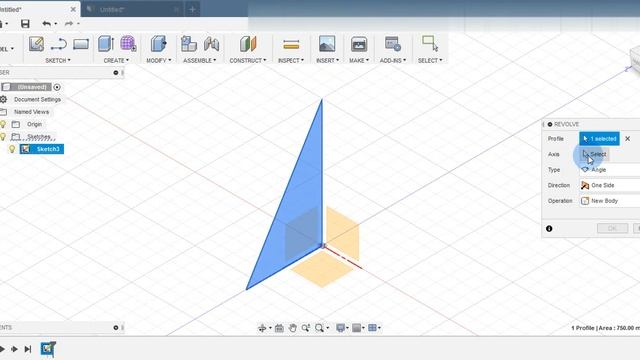Click the Redo arrow
The height and width of the screenshot is (360, 640).
(69, 24)
